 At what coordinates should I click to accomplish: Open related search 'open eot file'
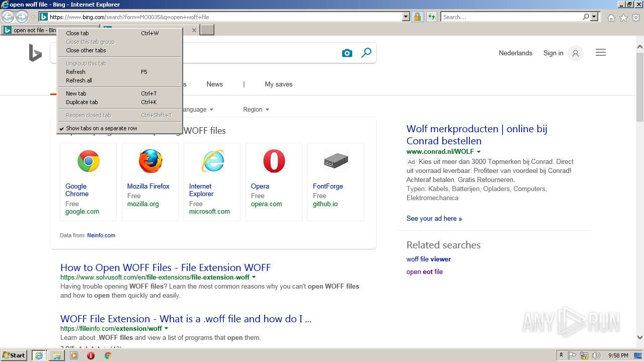click(x=425, y=272)
